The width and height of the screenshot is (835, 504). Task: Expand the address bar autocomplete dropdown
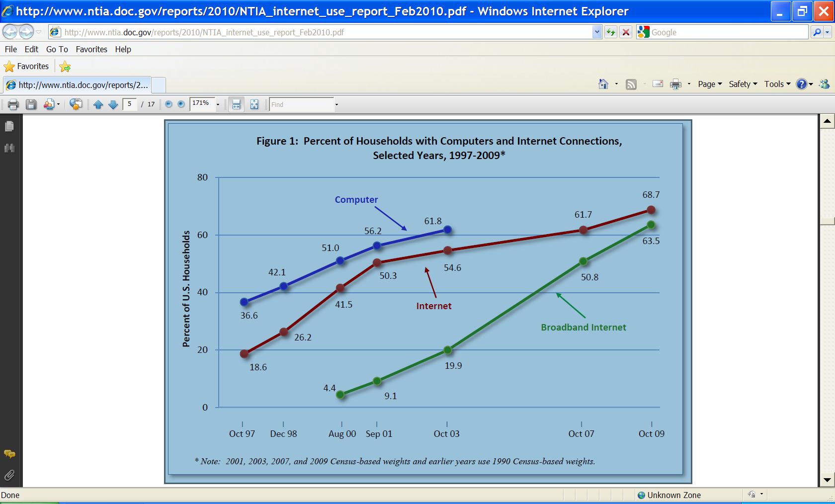597,32
